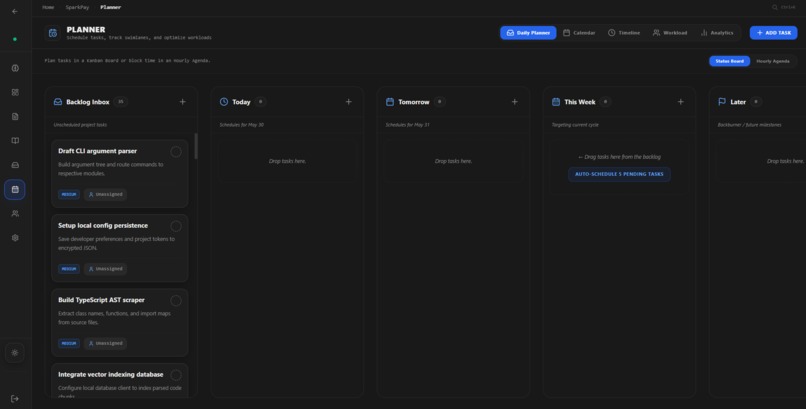Open the info circle icon in the sidebar
The height and width of the screenshot is (409, 806).
click(15, 68)
